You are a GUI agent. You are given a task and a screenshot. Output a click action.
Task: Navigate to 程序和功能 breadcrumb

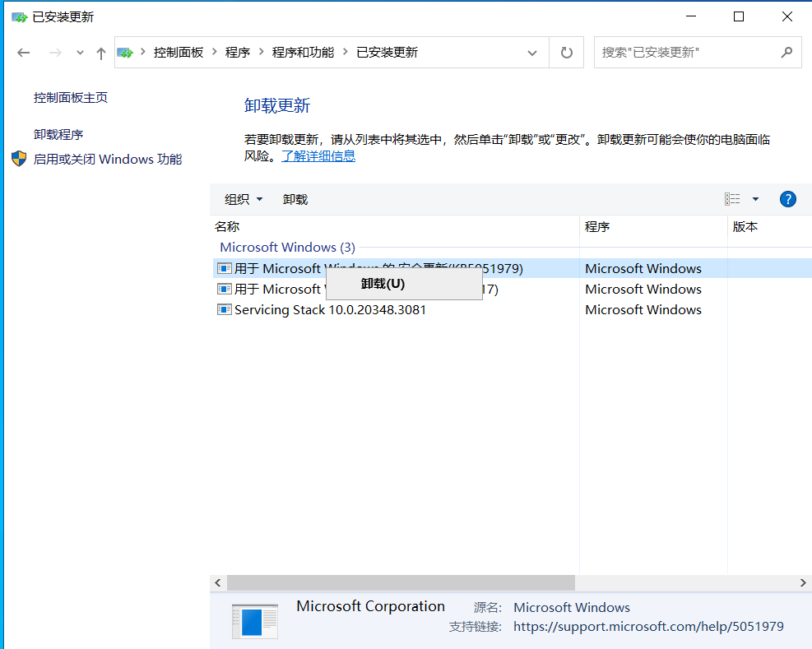[303, 53]
